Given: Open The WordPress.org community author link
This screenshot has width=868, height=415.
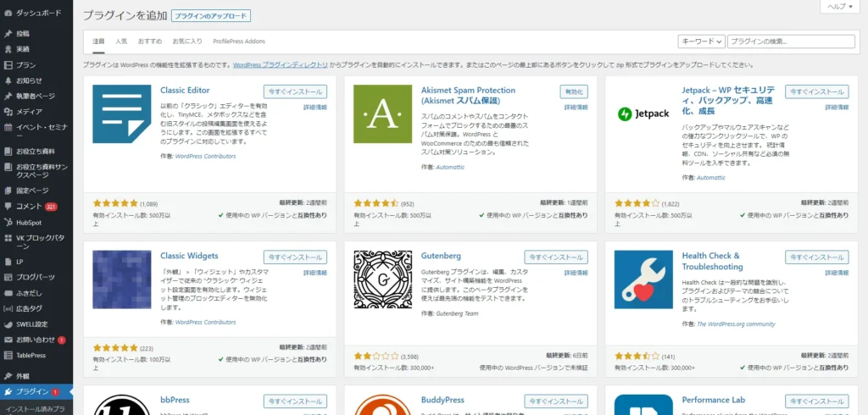Looking at the screenshot, I should pos(736,324).
